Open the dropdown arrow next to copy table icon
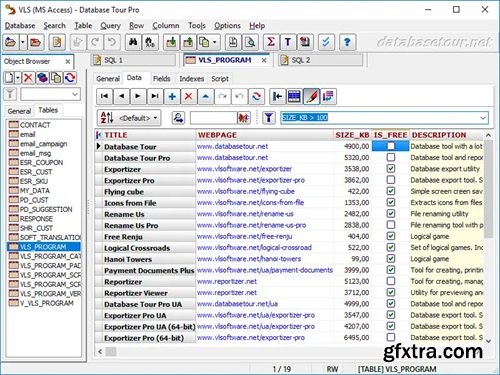500x375 pixels. 215,42
